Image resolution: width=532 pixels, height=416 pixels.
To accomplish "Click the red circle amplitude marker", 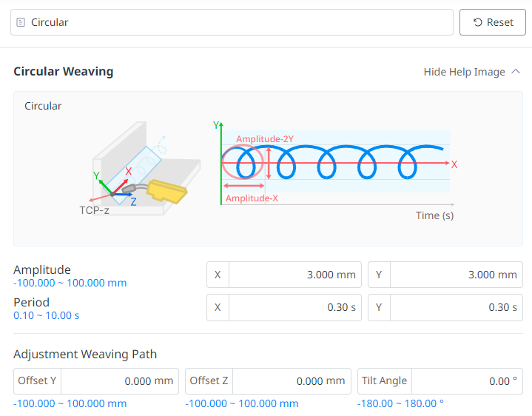I will point(243,162).
